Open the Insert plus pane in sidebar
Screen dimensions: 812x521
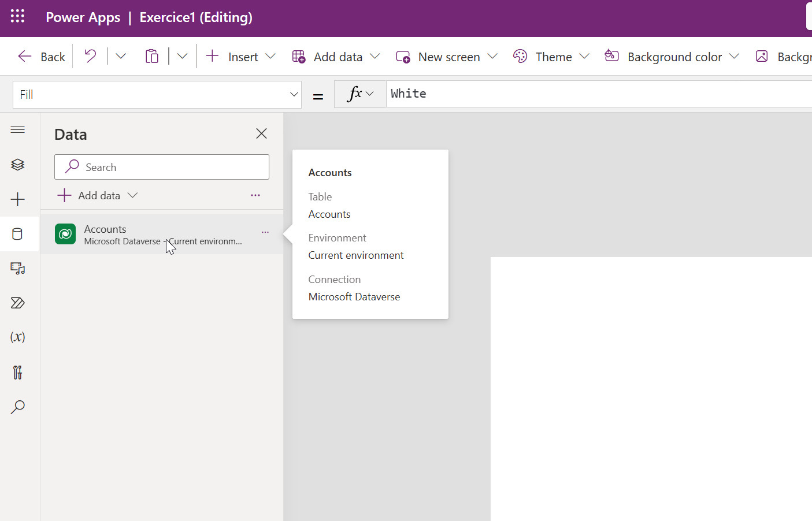pos(18,199)
